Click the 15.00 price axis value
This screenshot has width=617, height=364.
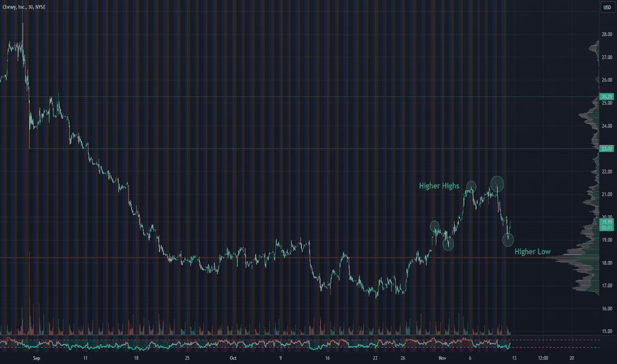point(606,332)
